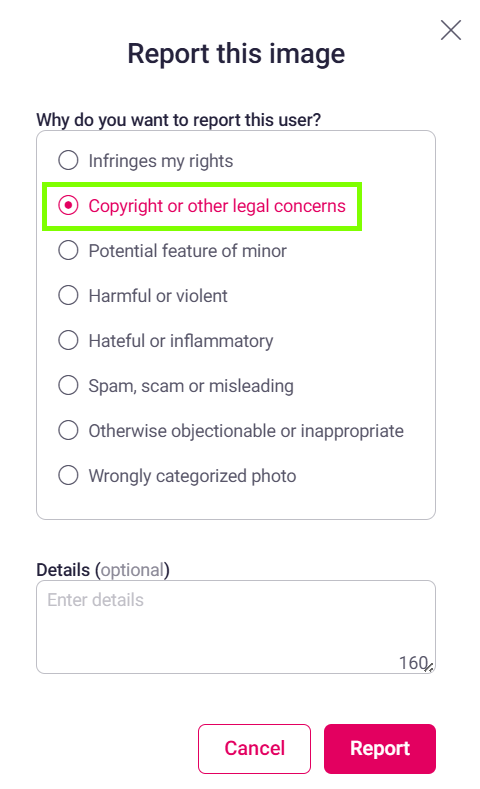
Task: Click the Wrongly categorized photo label text
Action: [x=192, y=476]
